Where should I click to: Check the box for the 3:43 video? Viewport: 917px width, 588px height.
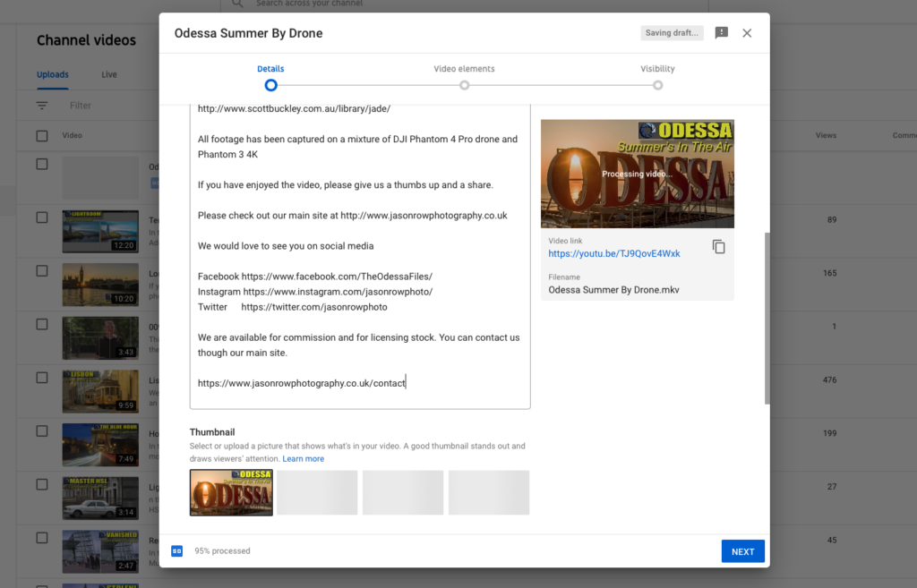42,324
